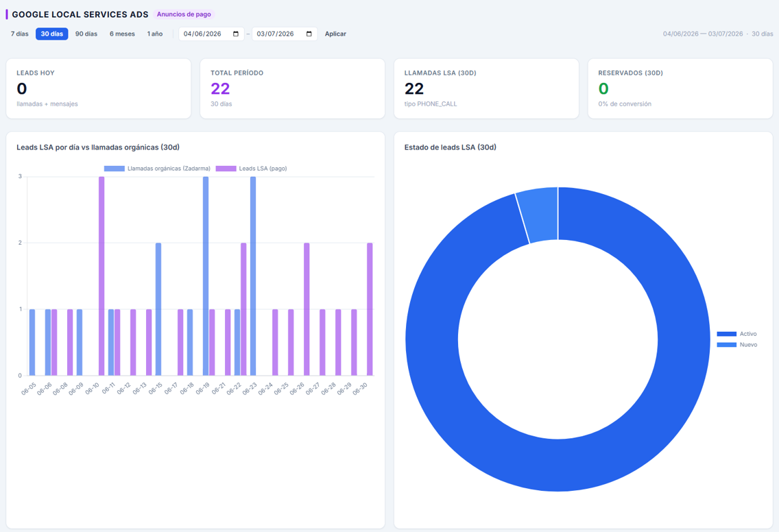
Task: Open calendar picker on end date 03/07/2026
Action: [309, 34]
